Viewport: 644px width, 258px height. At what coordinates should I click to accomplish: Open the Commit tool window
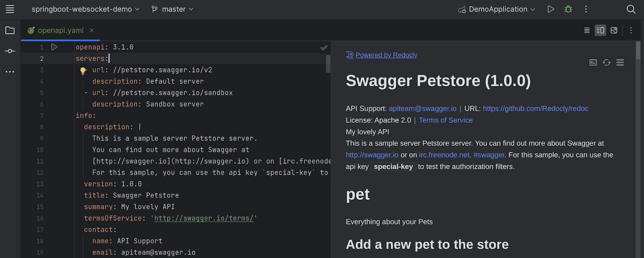(x=10, y=51)
